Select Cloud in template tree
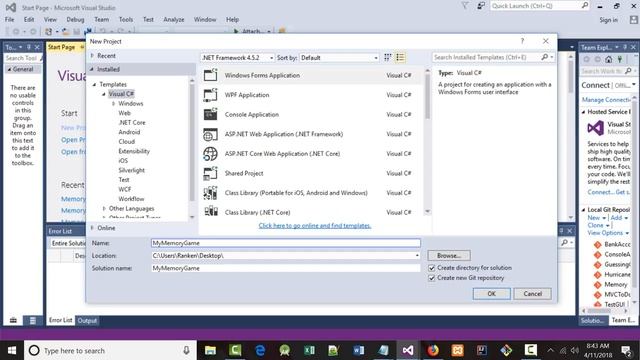The width and height of the screenshot is (640, 360). (127, 142)
